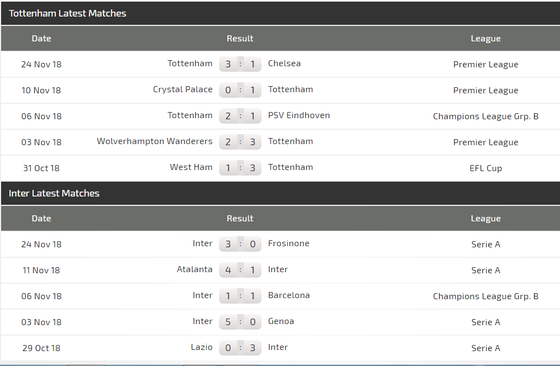Open the Chelsea team link
The height and width of the screenshot is (366, 560).
pos(284,64)
